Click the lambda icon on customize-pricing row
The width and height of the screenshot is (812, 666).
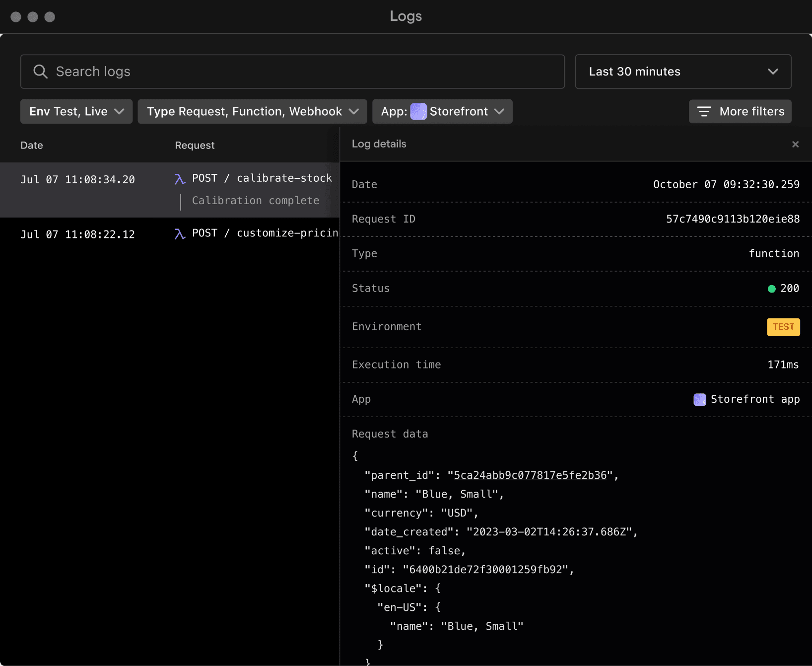point(180,233)
